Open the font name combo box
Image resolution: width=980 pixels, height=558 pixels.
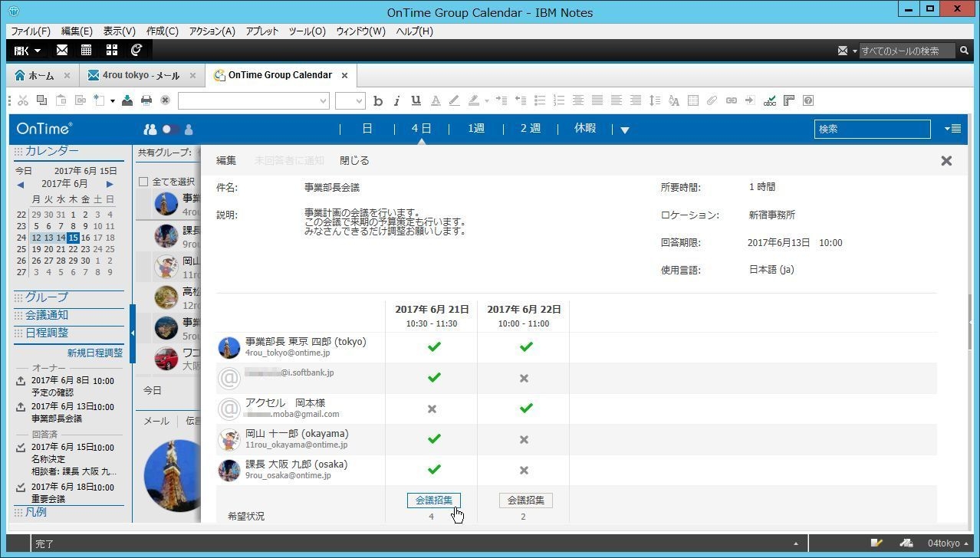(253, 100)
